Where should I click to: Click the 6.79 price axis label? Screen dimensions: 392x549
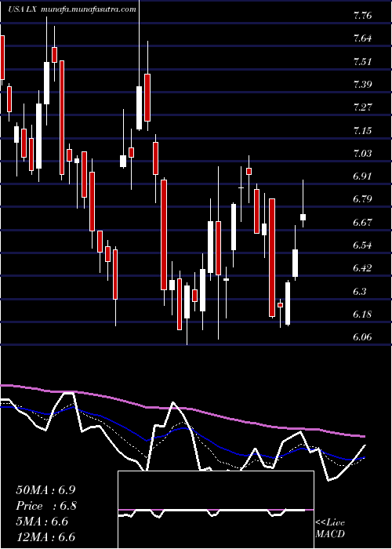coord(362,199)
